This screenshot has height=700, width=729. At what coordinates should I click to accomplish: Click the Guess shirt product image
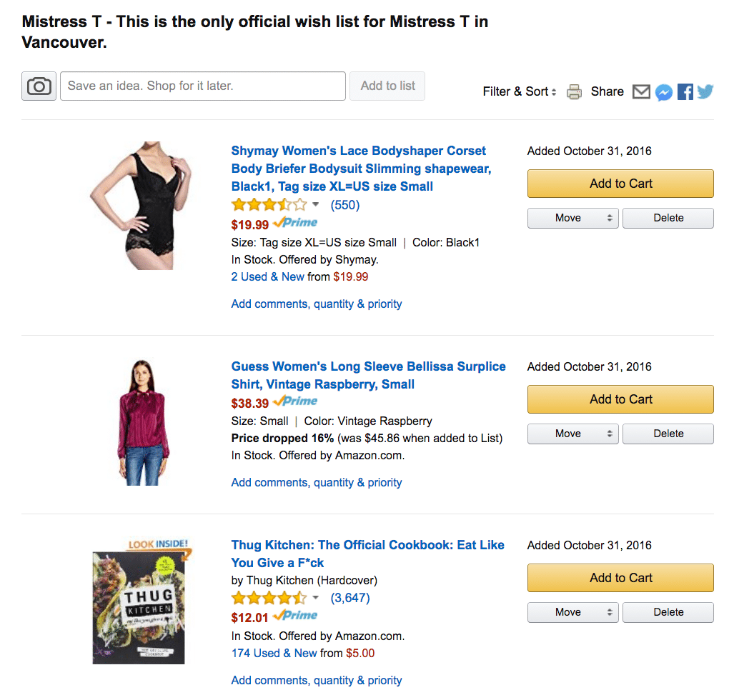click(139, 423)
